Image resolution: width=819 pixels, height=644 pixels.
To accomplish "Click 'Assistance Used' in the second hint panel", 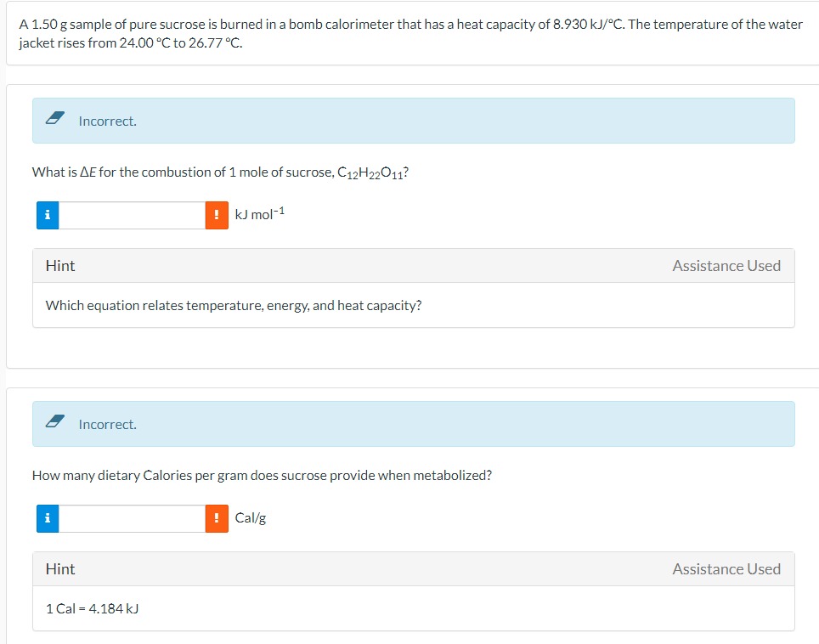I will 726,569.
